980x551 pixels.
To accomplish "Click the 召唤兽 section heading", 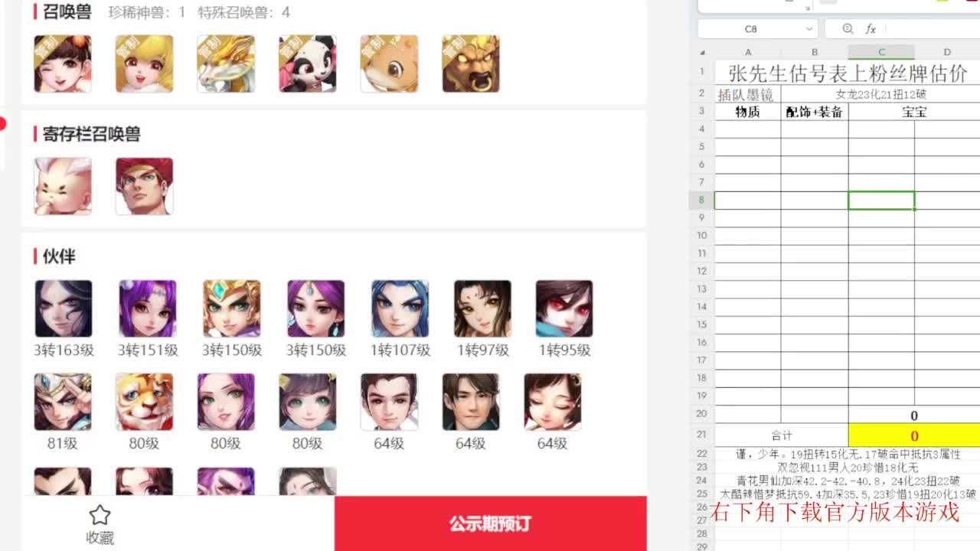I will (x=67, y=11).
